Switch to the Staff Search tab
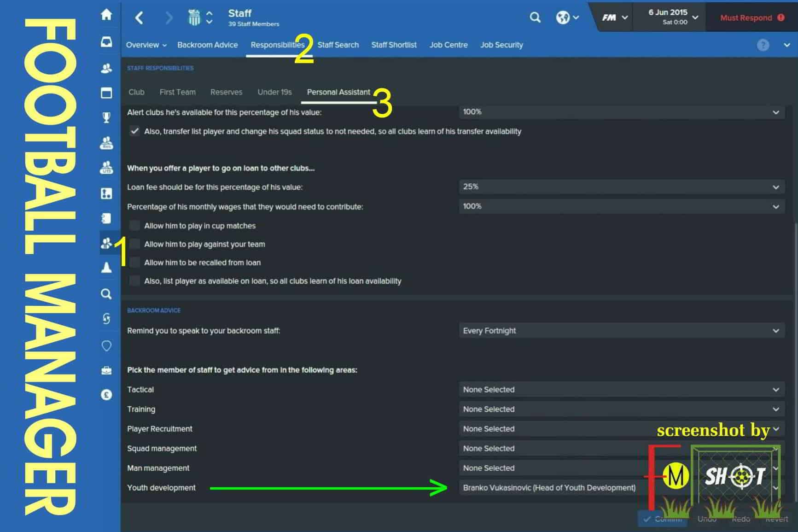This screenshot has width=798, height=532. [338, 45]
